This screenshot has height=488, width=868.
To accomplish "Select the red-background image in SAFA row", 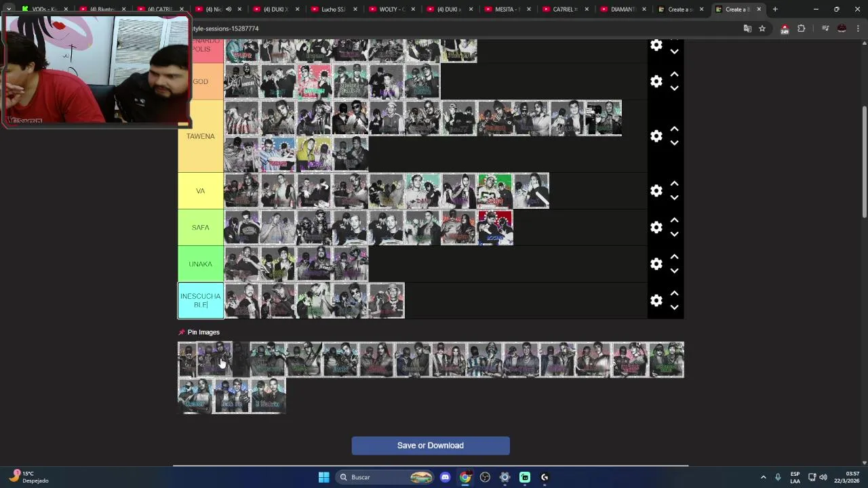I will tap(495, 228).
